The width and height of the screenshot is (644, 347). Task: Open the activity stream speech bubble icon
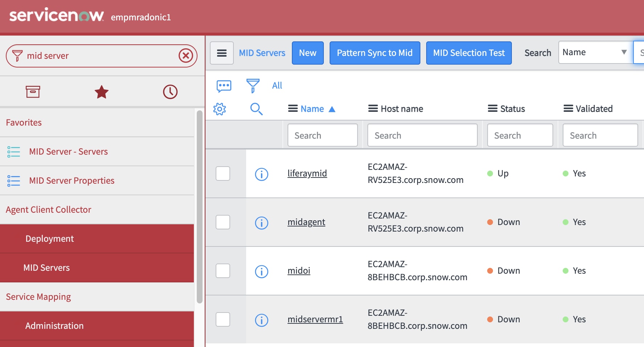tap(224, 86)
